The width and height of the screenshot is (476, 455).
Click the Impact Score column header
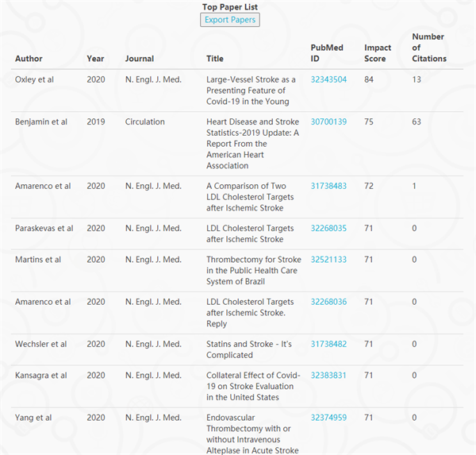tap(378, 53)
